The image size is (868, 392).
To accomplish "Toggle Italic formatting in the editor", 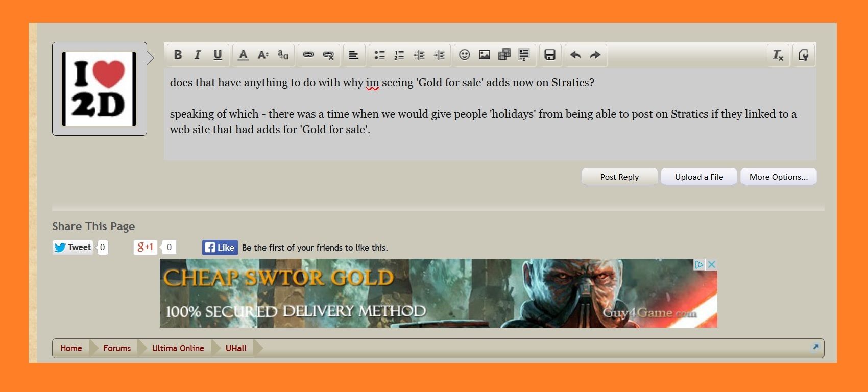I will click(198, 55).
